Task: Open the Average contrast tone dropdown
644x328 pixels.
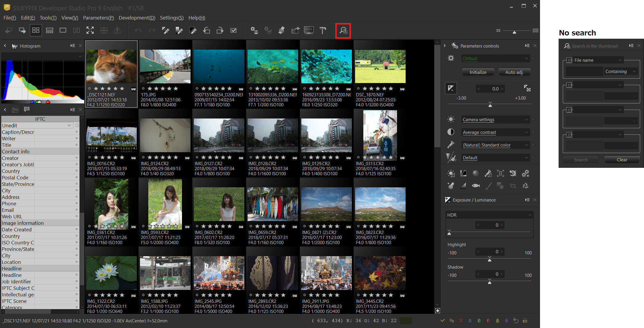Action: 495,132
